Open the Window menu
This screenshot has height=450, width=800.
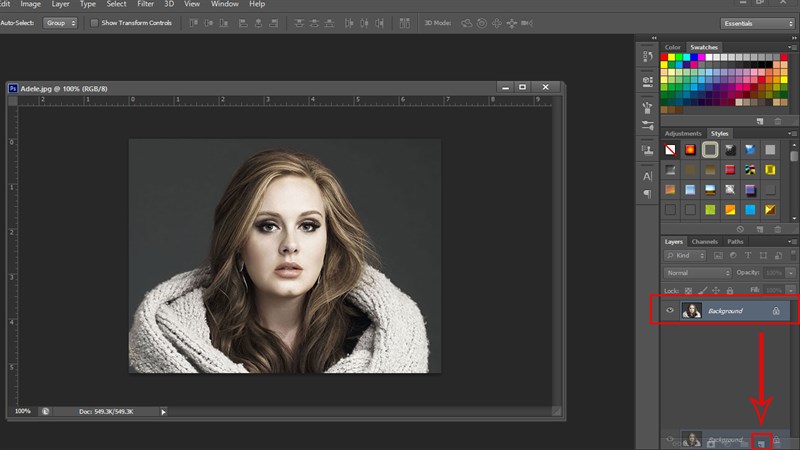(224, 4)
